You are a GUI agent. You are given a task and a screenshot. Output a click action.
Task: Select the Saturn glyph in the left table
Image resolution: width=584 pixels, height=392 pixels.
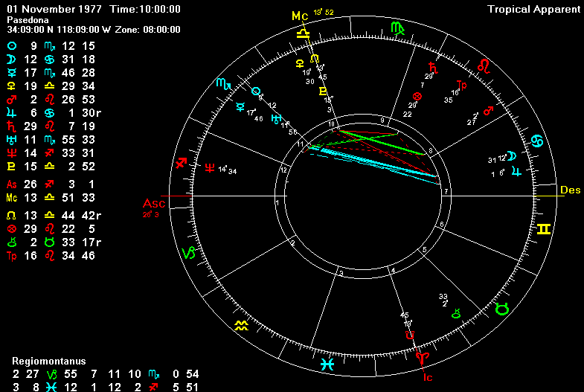coord(11,126)
